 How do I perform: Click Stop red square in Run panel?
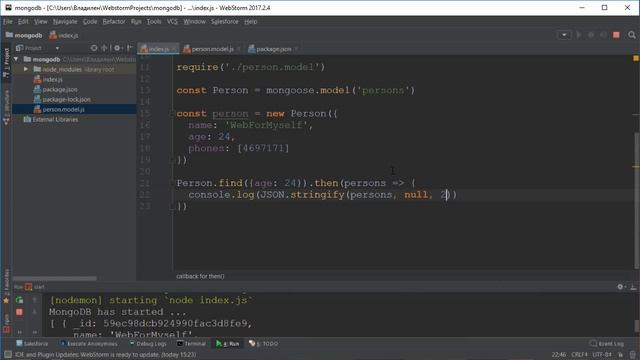coord(19,312)
